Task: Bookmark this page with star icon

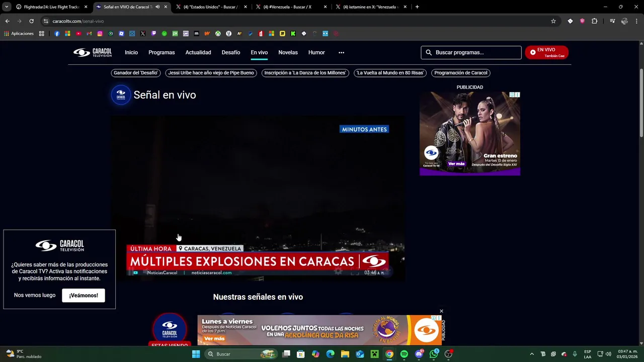Action: pyautogui.click(x=553, y=21)
